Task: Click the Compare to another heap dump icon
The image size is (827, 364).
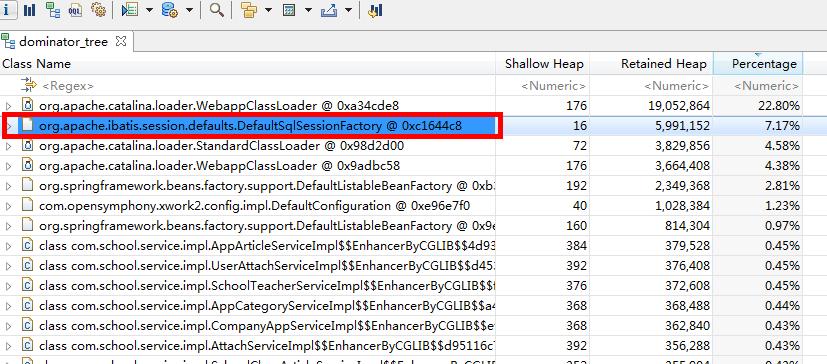Action: pos(375,10)
